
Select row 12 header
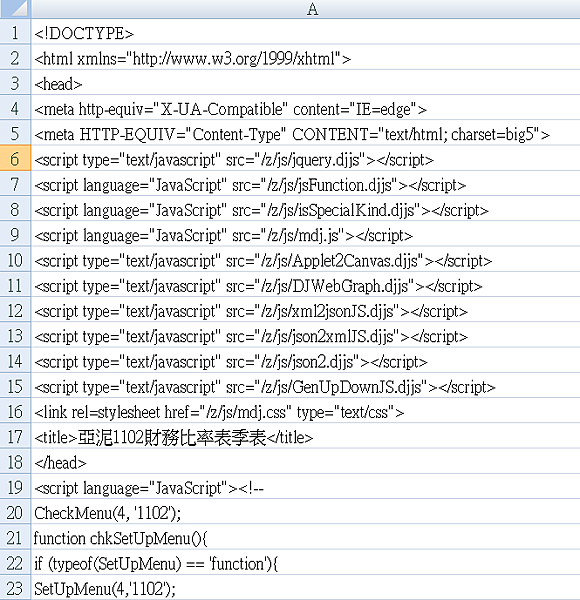pyautogui.click(x=15, y=310)
